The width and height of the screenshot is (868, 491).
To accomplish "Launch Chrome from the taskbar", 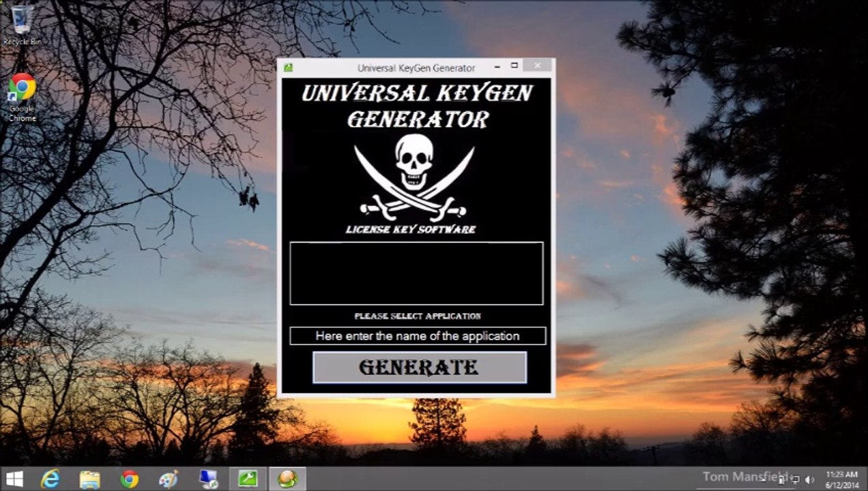I will click(x=129, y=479).
